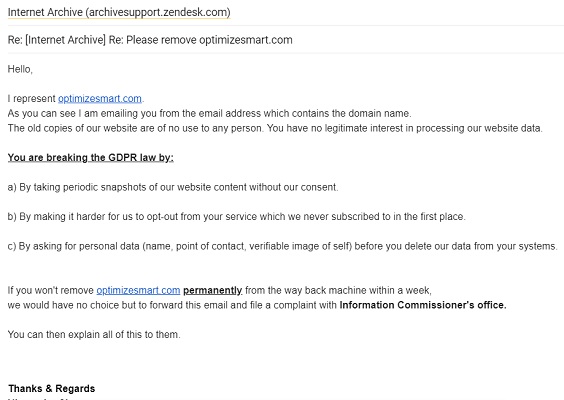The image size is (564, 400).
Task: Click point a) about periodic snapshots
Action: click(173, 187)
